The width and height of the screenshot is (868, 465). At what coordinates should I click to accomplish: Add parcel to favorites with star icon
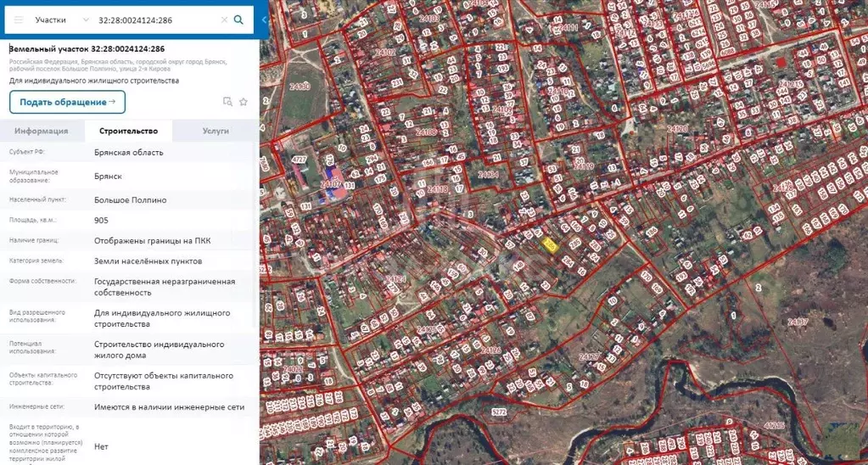243,101
